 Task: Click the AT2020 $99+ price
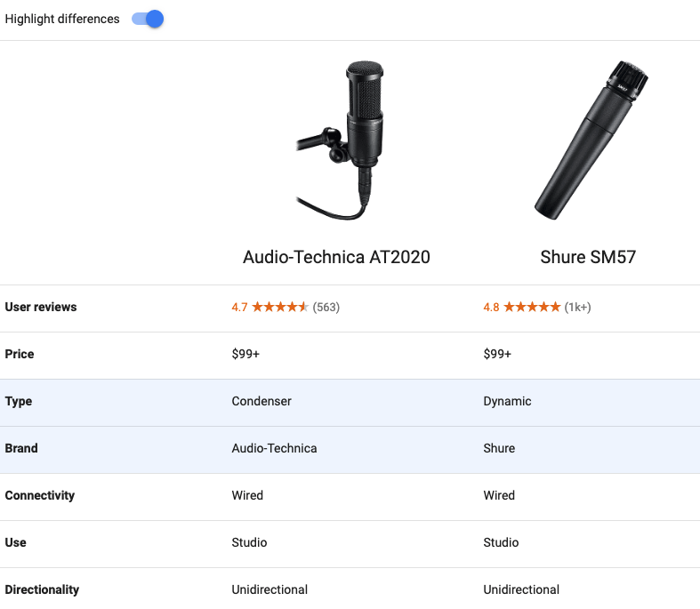245,355
